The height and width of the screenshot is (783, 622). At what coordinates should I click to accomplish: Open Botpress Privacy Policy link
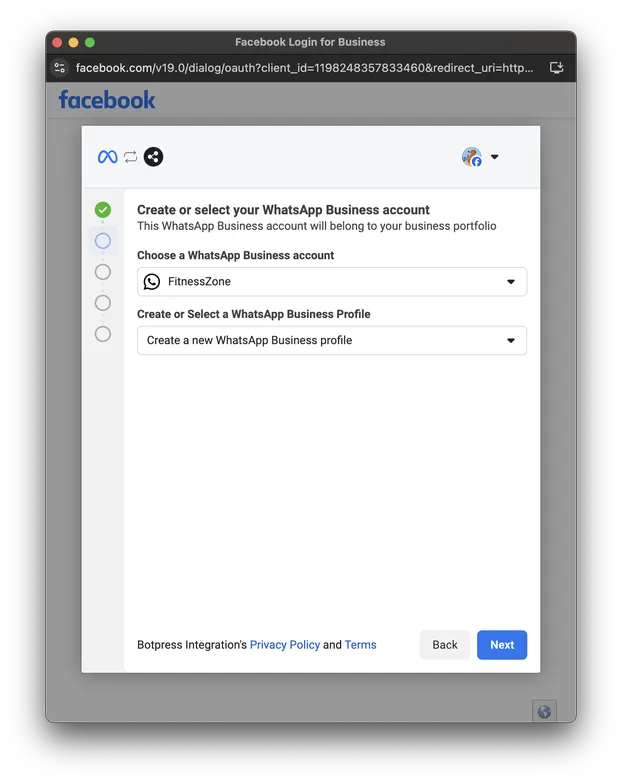click(285, 645)
